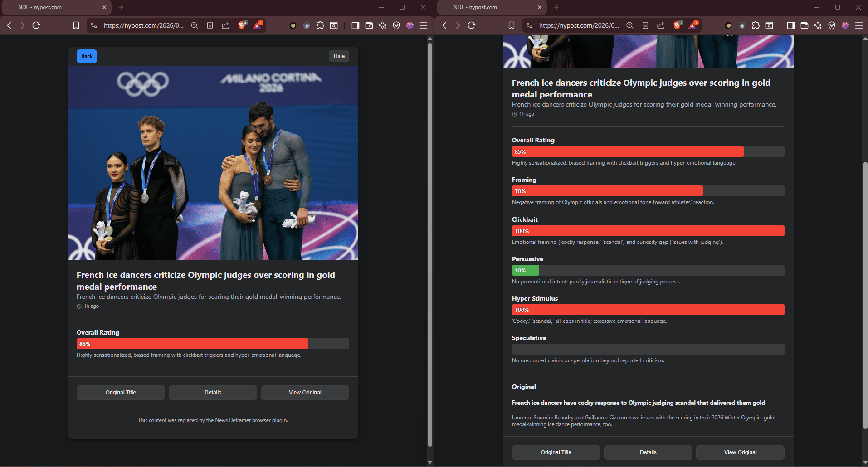Click the Clickbait 100% rating bar

pos(648,231)
